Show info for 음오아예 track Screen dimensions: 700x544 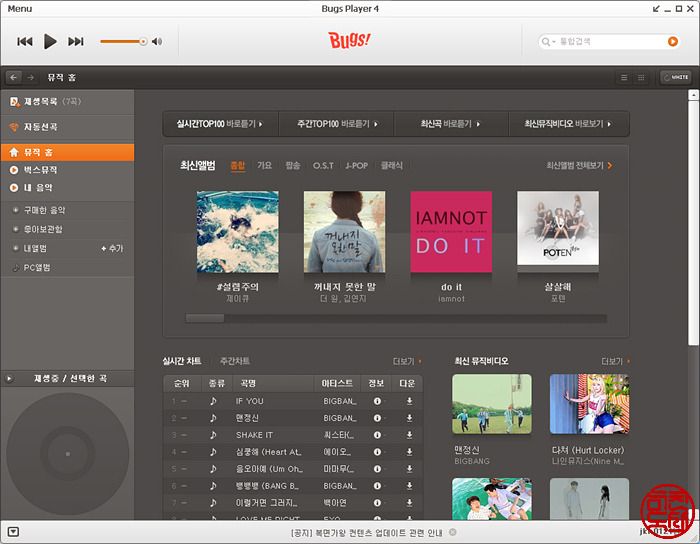point(377,469)
